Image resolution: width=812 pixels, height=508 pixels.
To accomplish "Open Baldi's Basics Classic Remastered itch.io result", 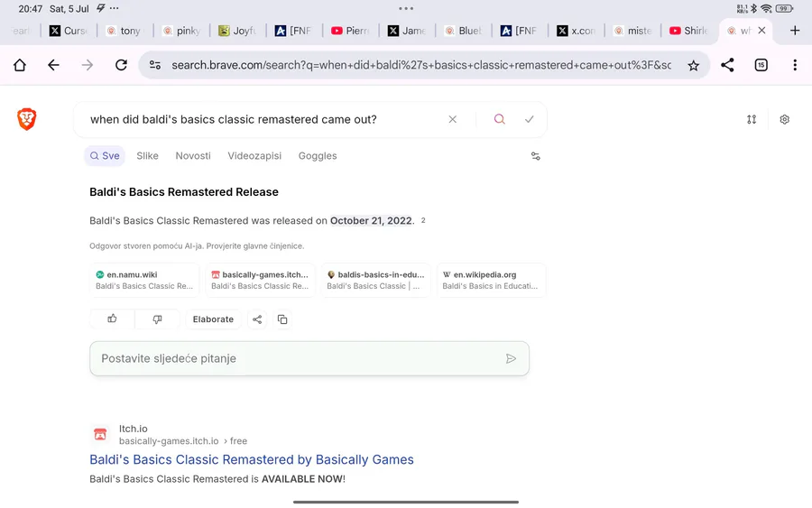I will click(x=252, y=459).
